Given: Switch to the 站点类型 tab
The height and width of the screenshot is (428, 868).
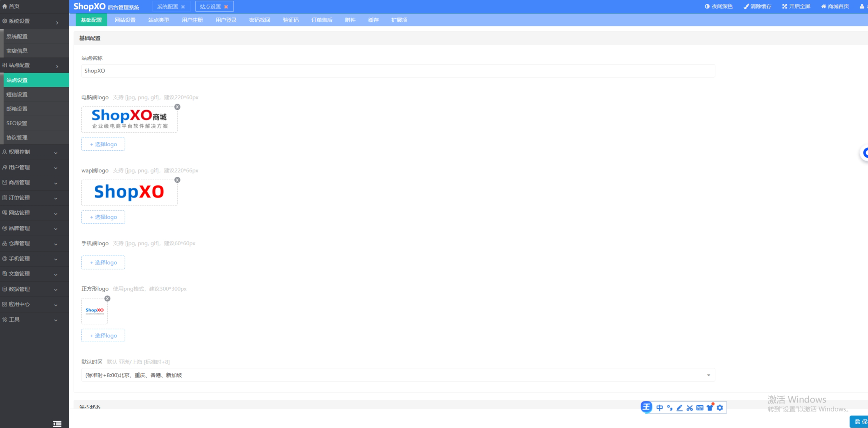Looking at the screenshot, I should point(158,20).
